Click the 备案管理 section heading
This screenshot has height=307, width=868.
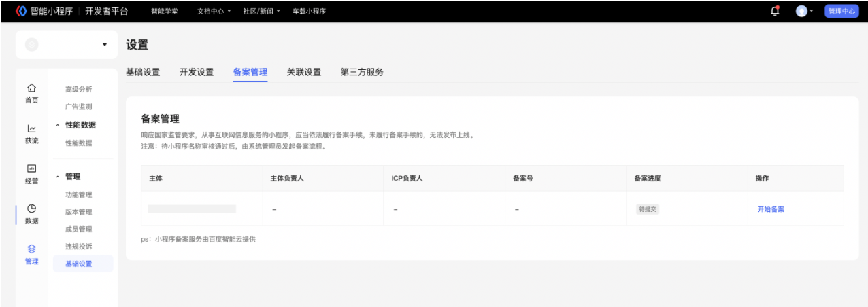160,119
